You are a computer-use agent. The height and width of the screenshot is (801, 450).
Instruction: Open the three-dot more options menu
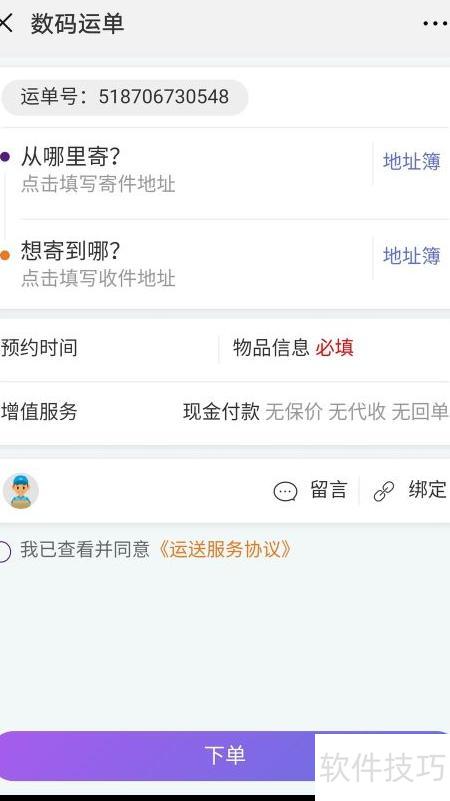coord(435,23)
